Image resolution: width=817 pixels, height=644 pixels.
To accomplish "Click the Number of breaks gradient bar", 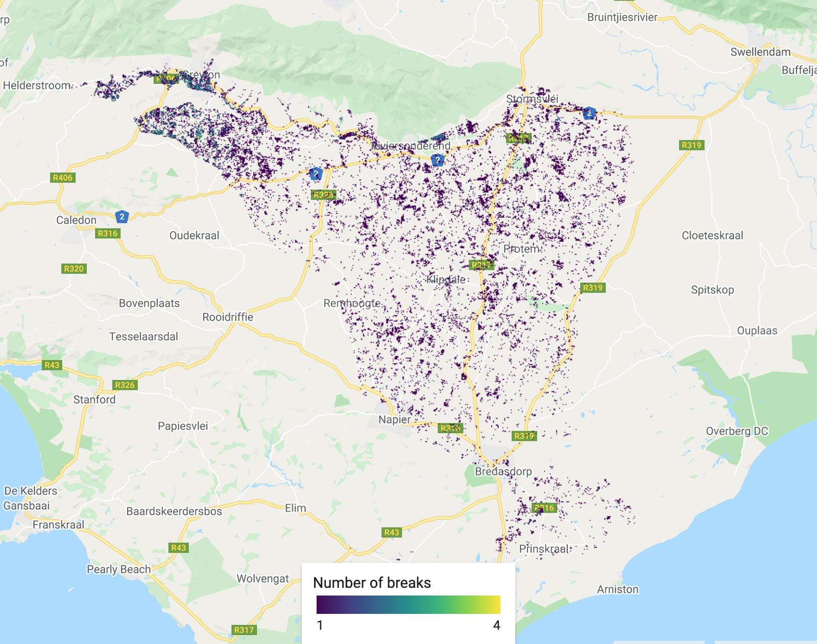I will (408, 605).
